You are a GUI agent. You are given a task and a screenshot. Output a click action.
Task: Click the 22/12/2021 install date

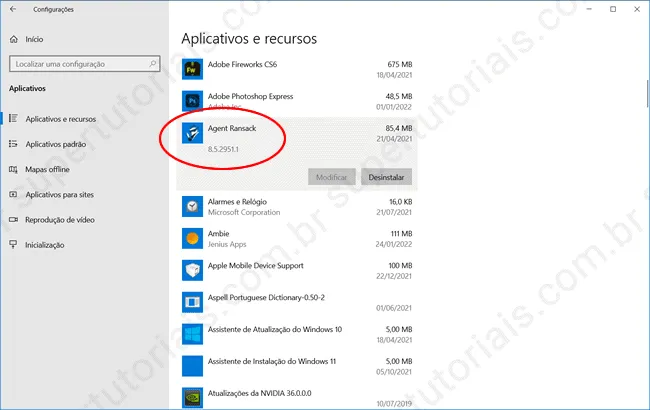(394, 276)
